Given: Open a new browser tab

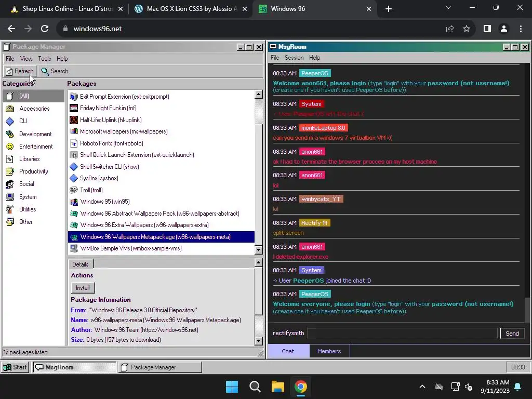Looking at the screenshot, I should pyautogui.click(x=389, y=9).
